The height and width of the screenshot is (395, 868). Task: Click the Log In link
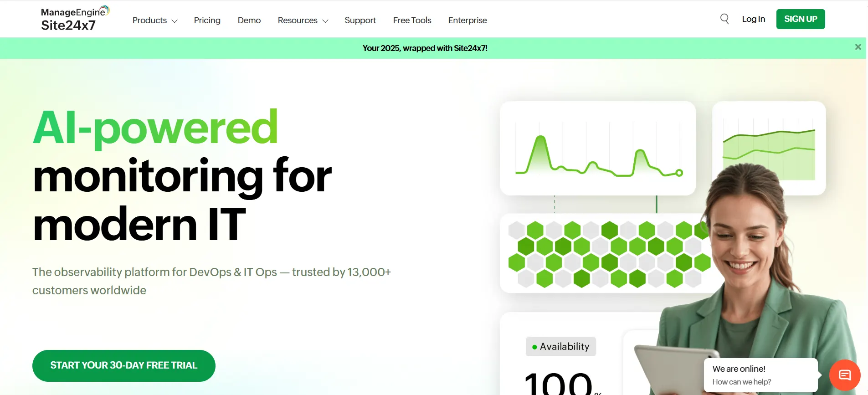pos(753,19)
